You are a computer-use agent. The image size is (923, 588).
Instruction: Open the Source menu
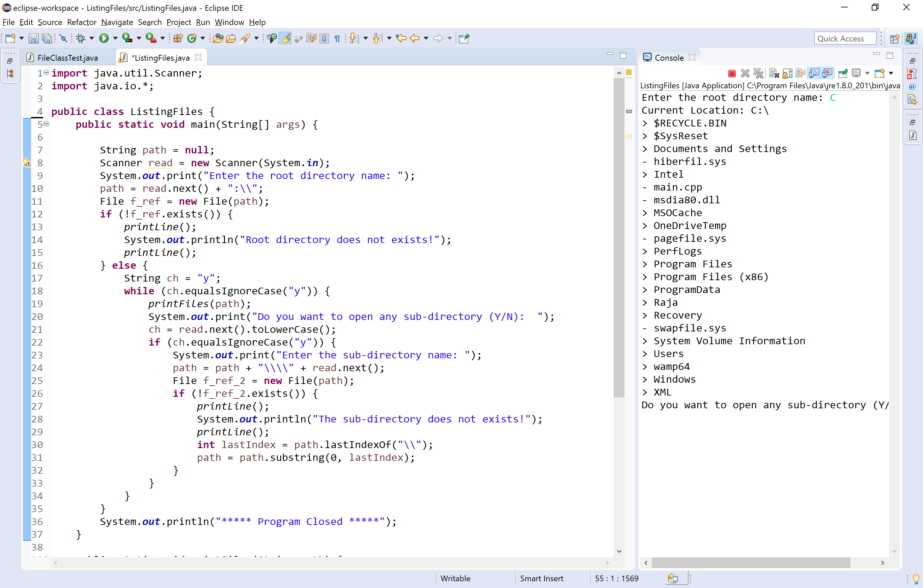click(50, 22)
